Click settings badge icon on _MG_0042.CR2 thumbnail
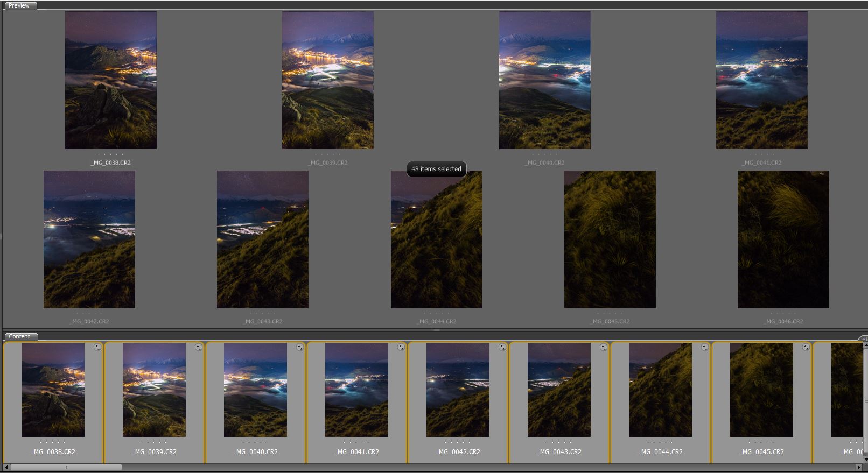 [502, 348]
